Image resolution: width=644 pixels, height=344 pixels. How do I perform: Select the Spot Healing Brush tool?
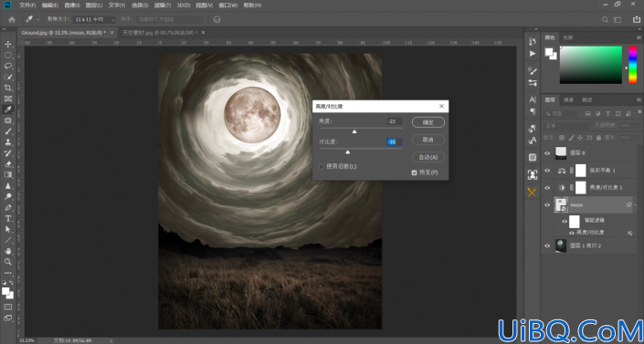click(x=8, y=120)
